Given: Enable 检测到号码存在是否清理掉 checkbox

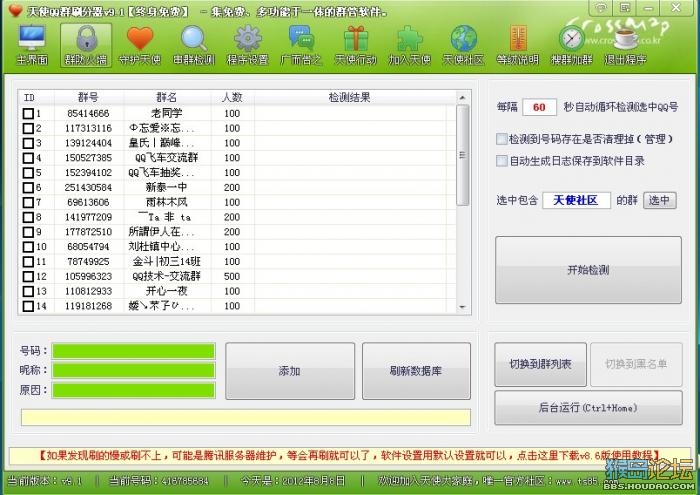Looking at the screenshot, I should click(502, 139).
